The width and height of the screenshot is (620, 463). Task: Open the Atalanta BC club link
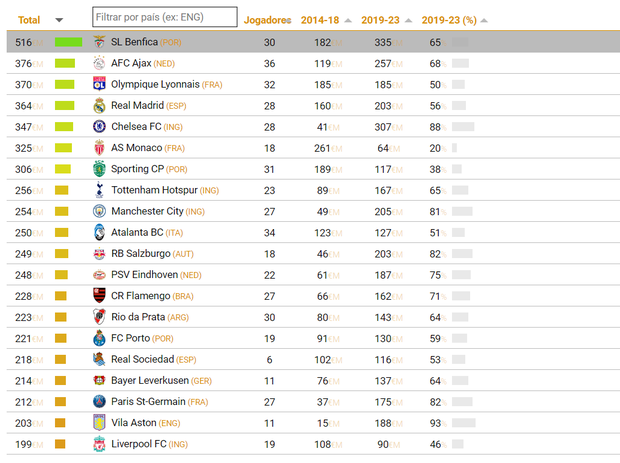(140, 232)
